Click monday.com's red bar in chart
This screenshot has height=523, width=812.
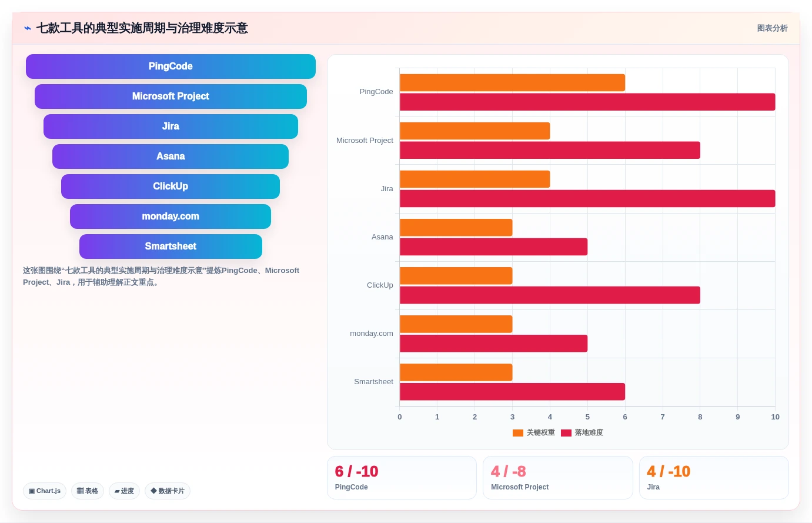click(493, 344)
